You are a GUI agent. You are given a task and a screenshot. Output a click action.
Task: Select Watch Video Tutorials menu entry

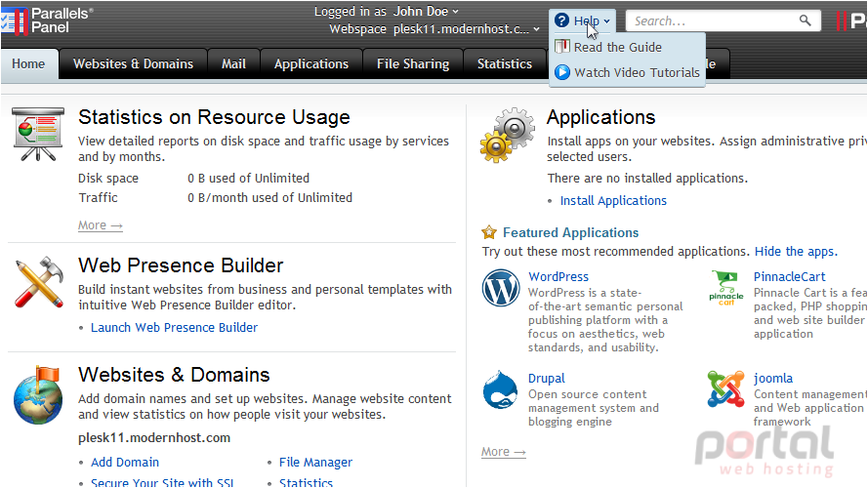coord(627,72)
